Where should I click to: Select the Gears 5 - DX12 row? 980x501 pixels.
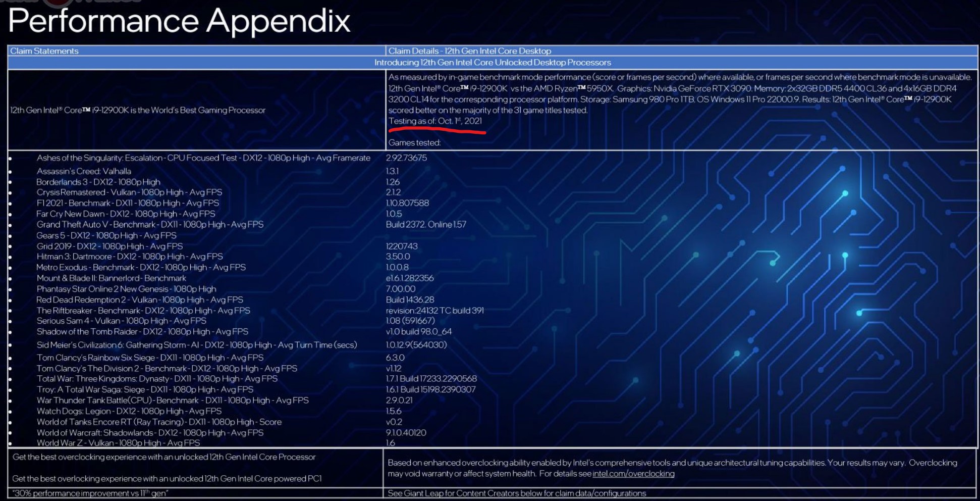pos(106,236)
